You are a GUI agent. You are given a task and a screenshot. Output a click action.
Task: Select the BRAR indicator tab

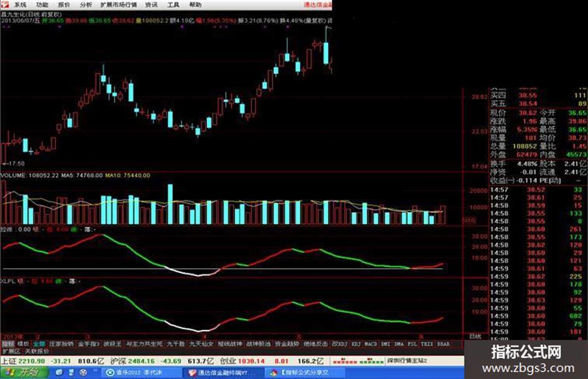coord(443,344)
